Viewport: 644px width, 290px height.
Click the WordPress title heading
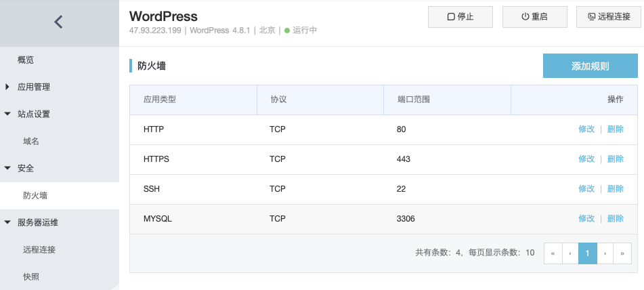tap(163, 16)
